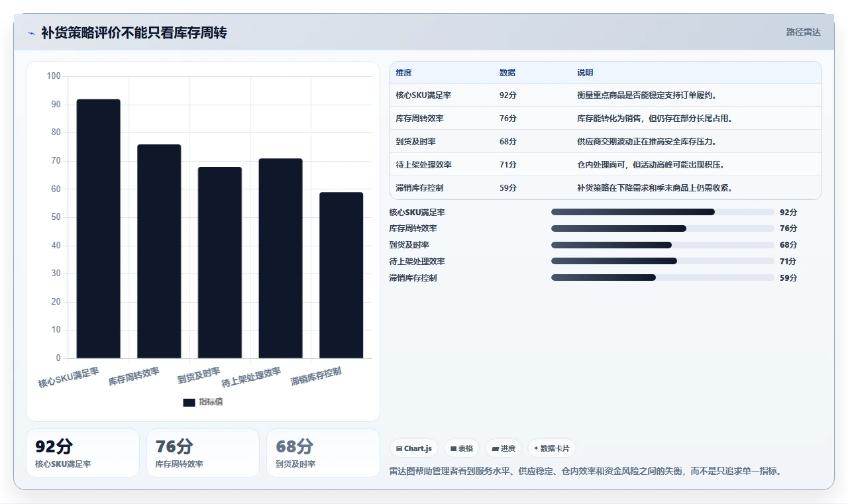The image size is (848, 504).
Task: Click the bolt icon beside the page title
Action: click(31, 33)
